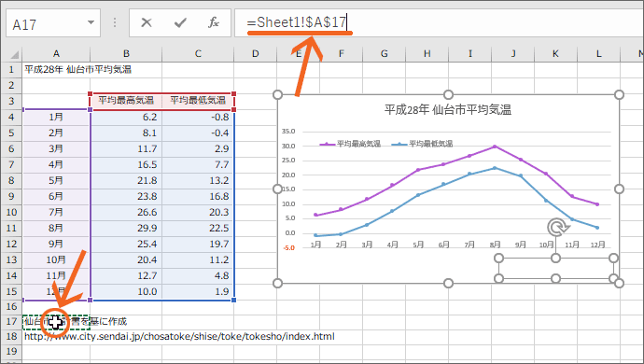Click cell A1 title 平成28年 仙台市平均気温
Image resolution: width=644 pixels, height=364 pixels.
78,69
